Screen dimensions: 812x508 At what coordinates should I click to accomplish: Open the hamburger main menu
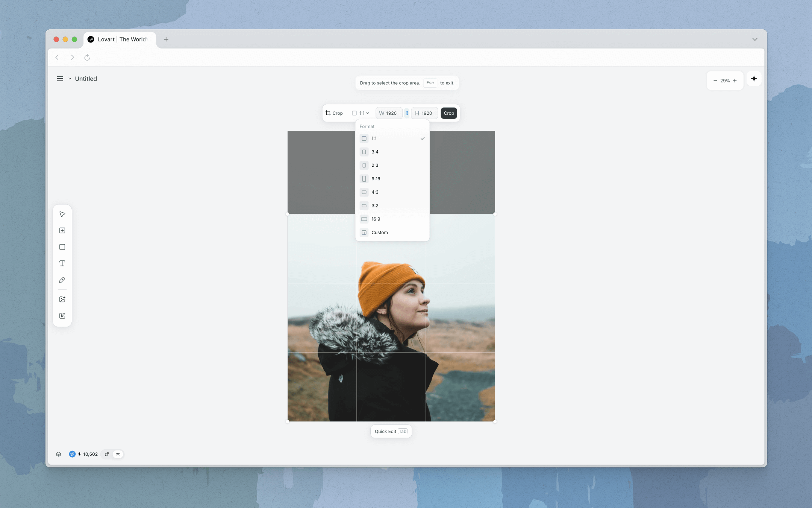tap(60, 79)
